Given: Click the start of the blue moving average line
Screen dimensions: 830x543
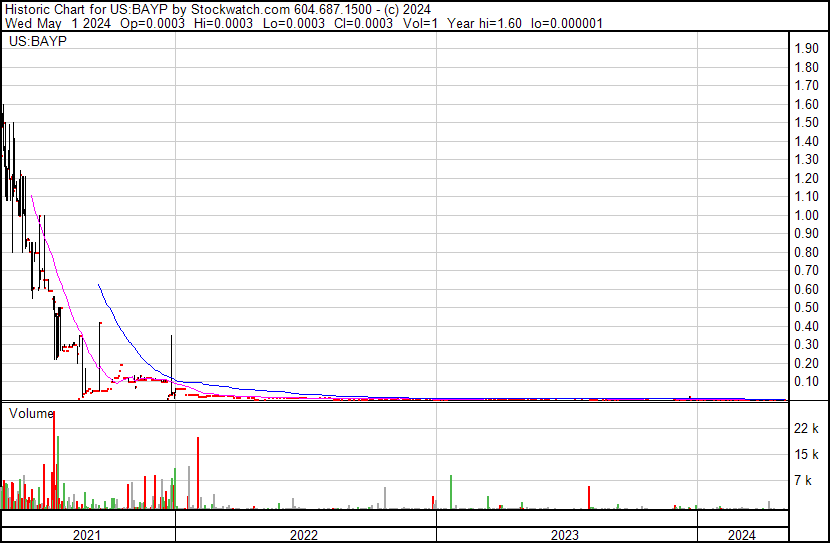Looking at the screenshot, I should [x=98, y=285].
